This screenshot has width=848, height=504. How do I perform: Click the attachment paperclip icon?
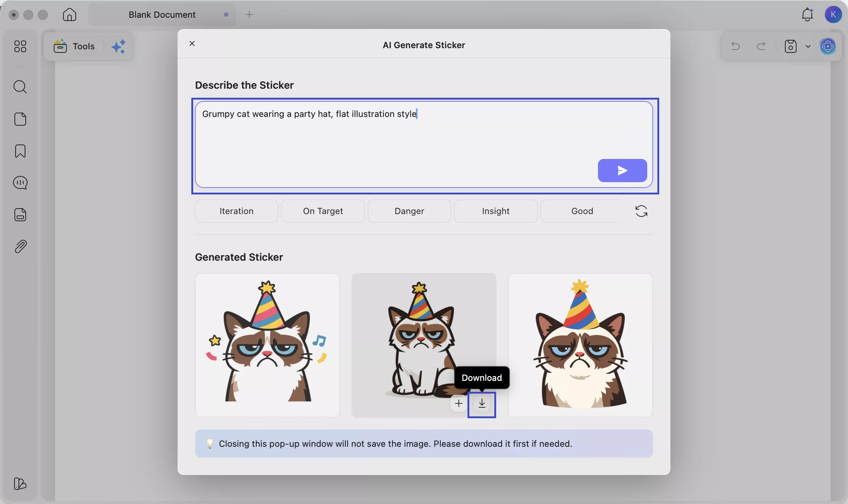tap(20, 246)
